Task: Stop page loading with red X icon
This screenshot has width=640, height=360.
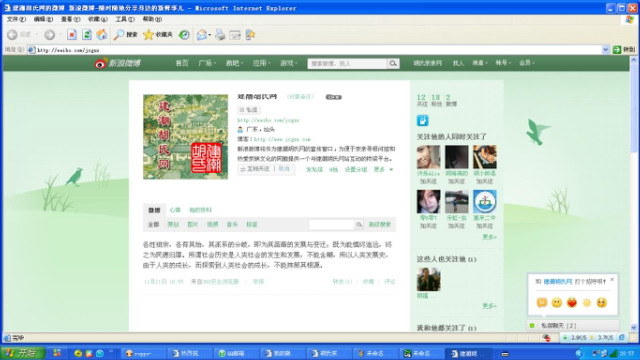Action: (72, 35)
